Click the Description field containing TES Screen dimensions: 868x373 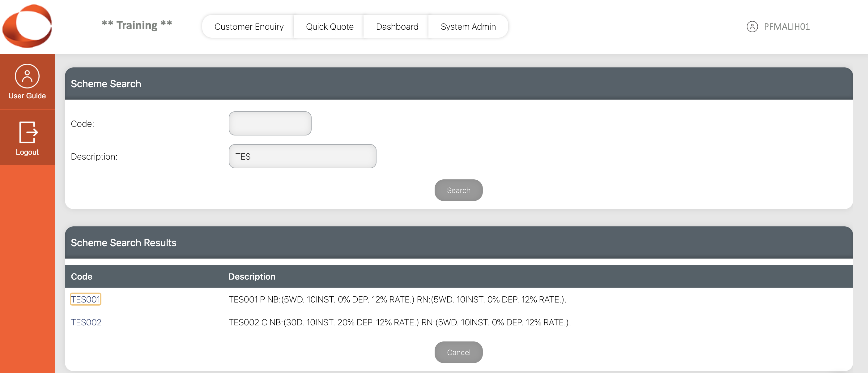302,156
